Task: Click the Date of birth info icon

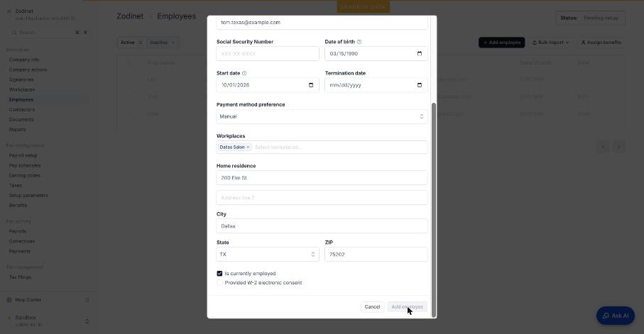Action: click(x=359, y=42)
